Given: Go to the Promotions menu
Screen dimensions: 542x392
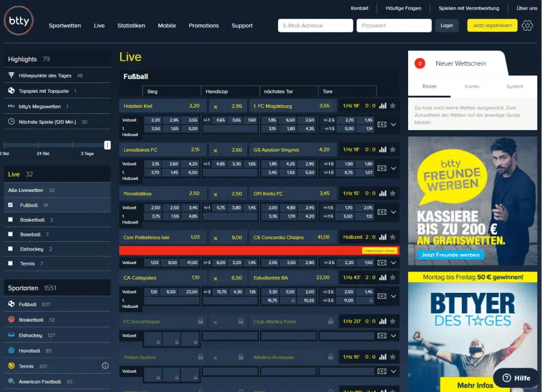Looking at the screenshot, I should click(204, 25).
